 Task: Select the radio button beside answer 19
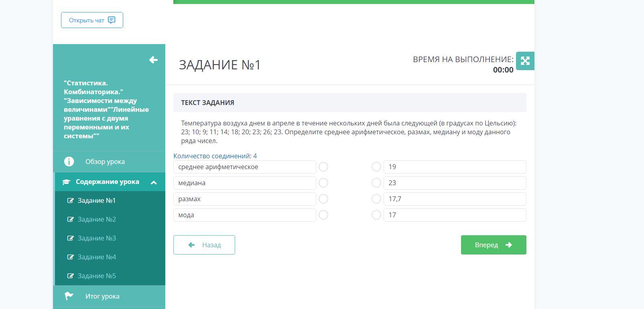[x=376, y=167]
